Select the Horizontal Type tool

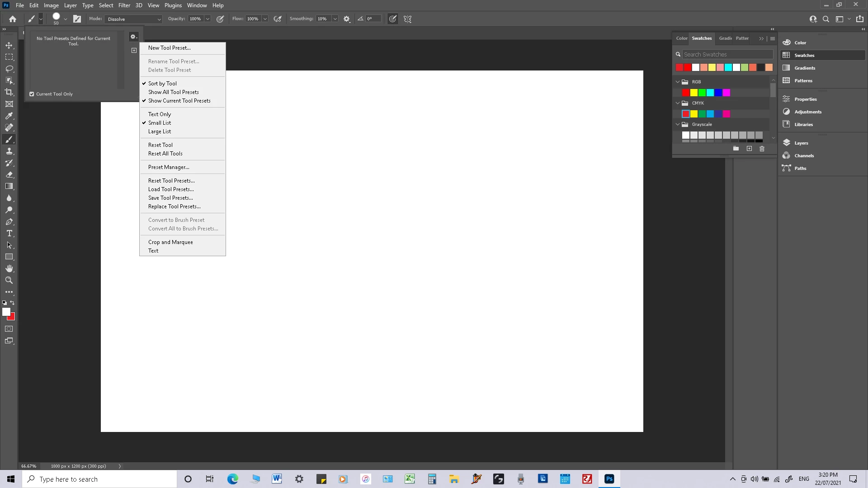click(x=9, y=233)
